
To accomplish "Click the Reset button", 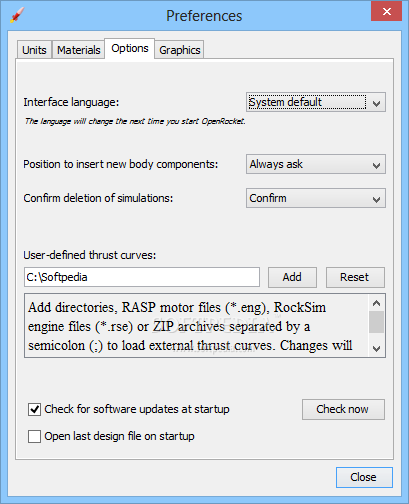I will (355, 277).
